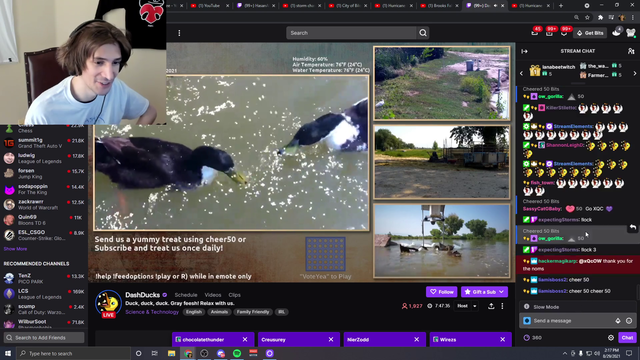
Task: Open the Gift a Sub dropdown
Action: [484, 292]
